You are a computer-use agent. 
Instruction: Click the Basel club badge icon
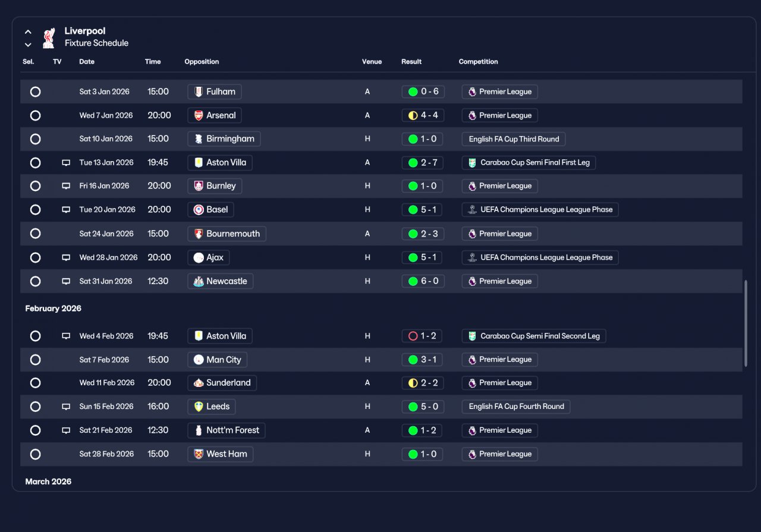(x=199, y=210)
